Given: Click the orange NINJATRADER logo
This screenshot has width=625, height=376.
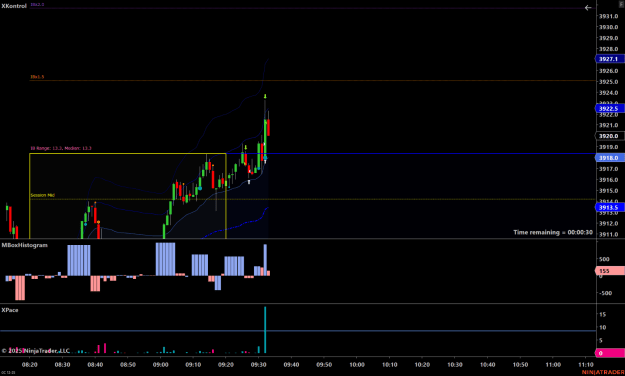Looking at the screenshot, I should pyautogui.click(x=603, y=372).
